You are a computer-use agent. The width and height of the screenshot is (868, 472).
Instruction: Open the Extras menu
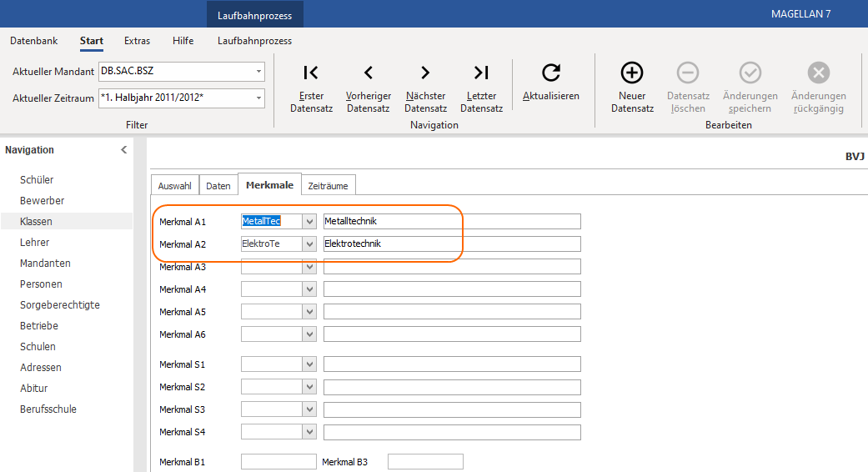[x=137, y=41]
